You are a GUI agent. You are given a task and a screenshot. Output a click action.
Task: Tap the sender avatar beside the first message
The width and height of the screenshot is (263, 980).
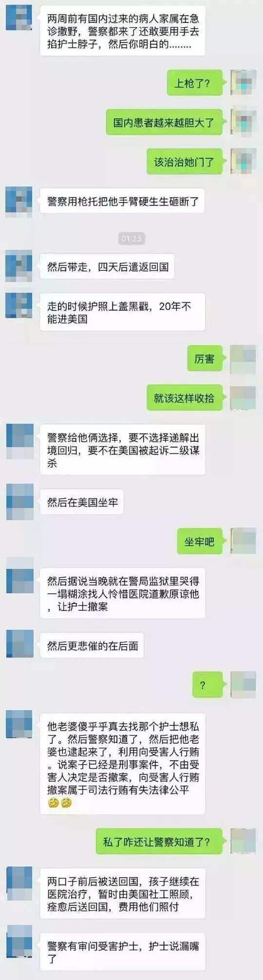[19, 18]
